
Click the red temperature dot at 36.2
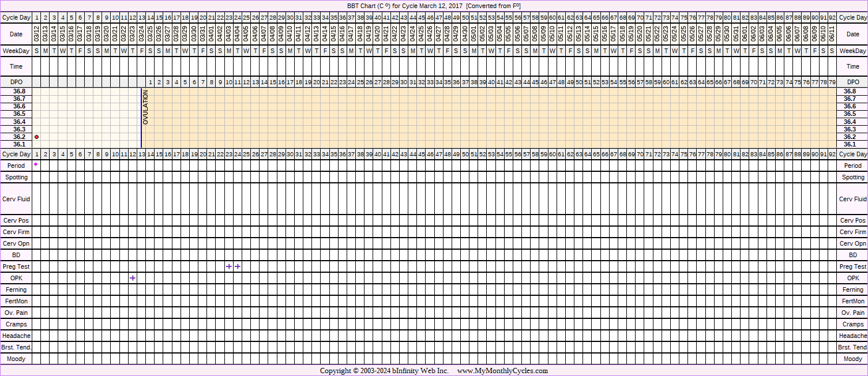[36, 137]
